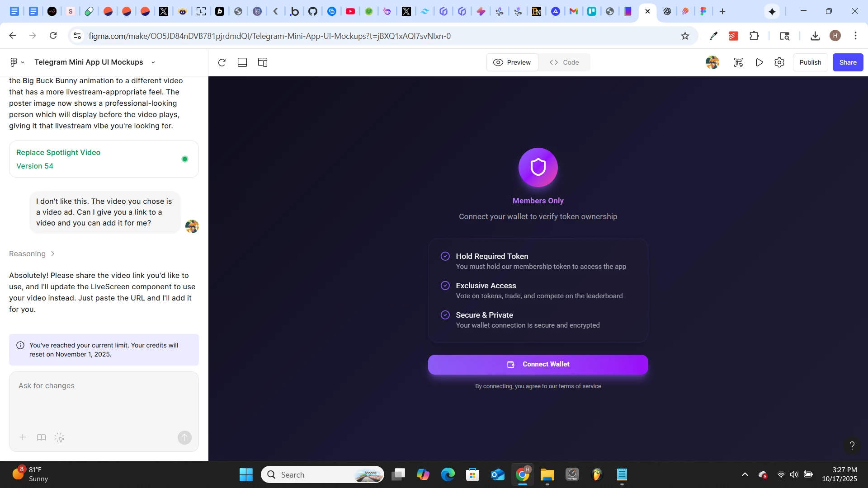
Task: Click the Publish button
Action: 810,62
